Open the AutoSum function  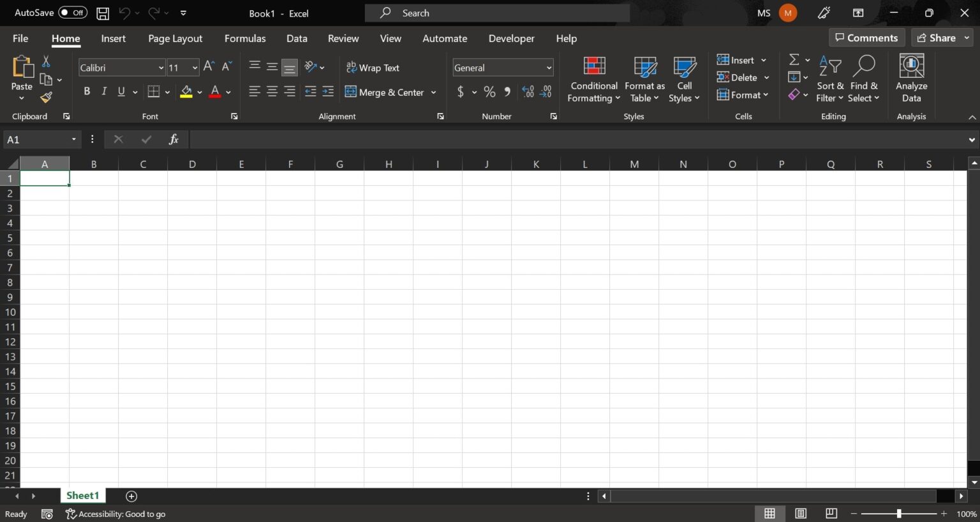(795, 59)
